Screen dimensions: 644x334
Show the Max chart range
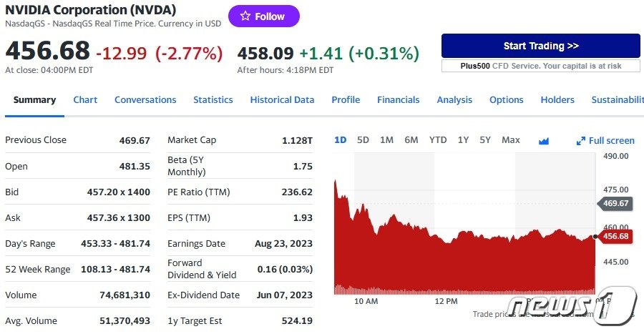tap(511, 140)
